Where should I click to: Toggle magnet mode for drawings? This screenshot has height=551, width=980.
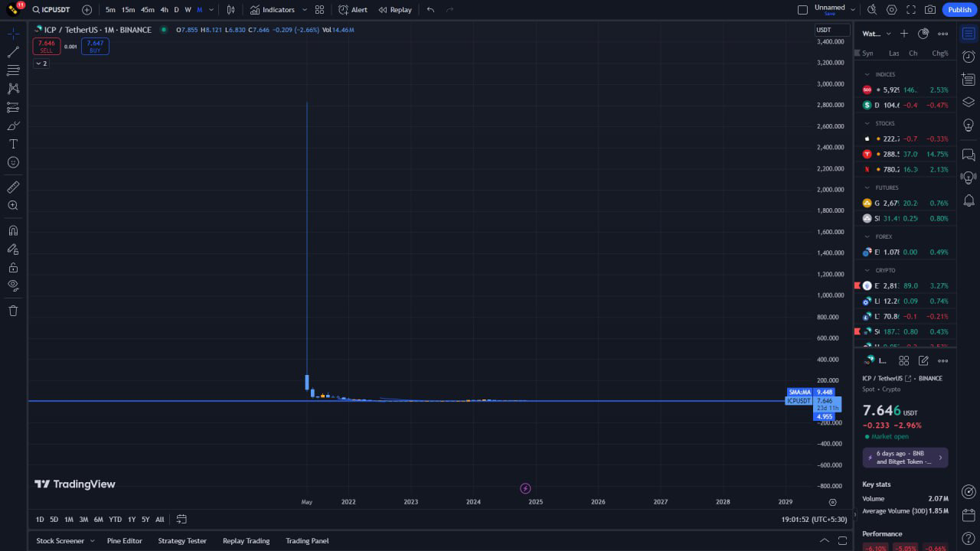pos(13,230)
